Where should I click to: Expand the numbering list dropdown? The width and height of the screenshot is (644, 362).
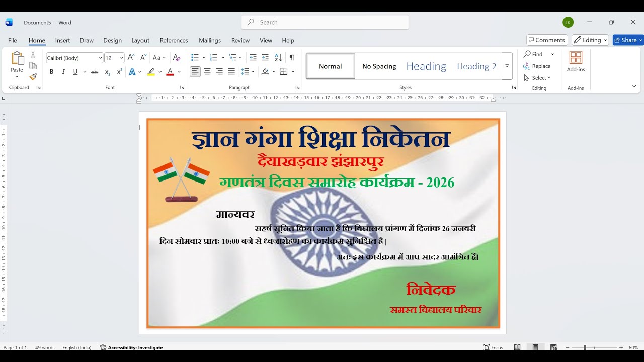click(222, 58)
